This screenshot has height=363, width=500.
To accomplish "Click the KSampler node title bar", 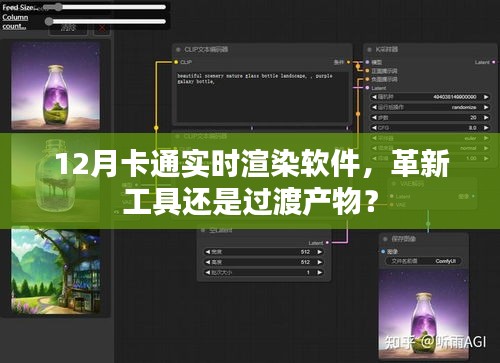I will [x=430, y=50].
